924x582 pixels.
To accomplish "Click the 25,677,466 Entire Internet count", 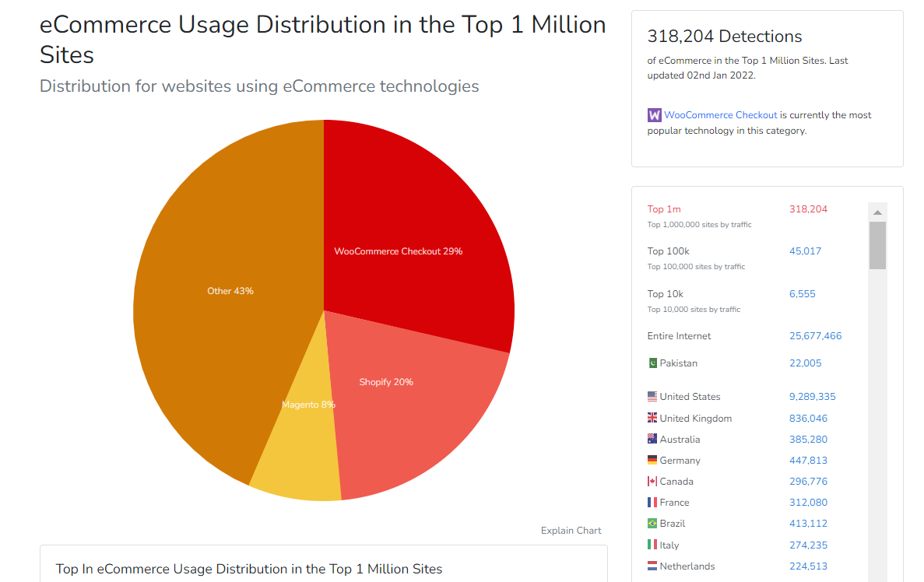I will click(x=816, y=336).
